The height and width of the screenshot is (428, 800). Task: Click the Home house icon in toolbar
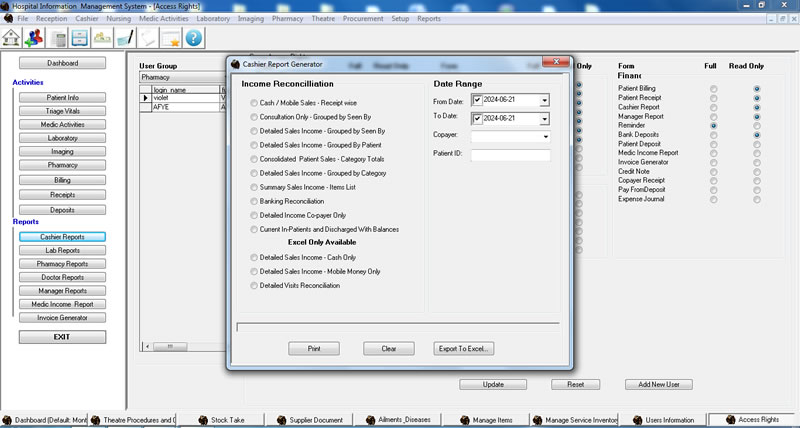(x=12, y=38)
